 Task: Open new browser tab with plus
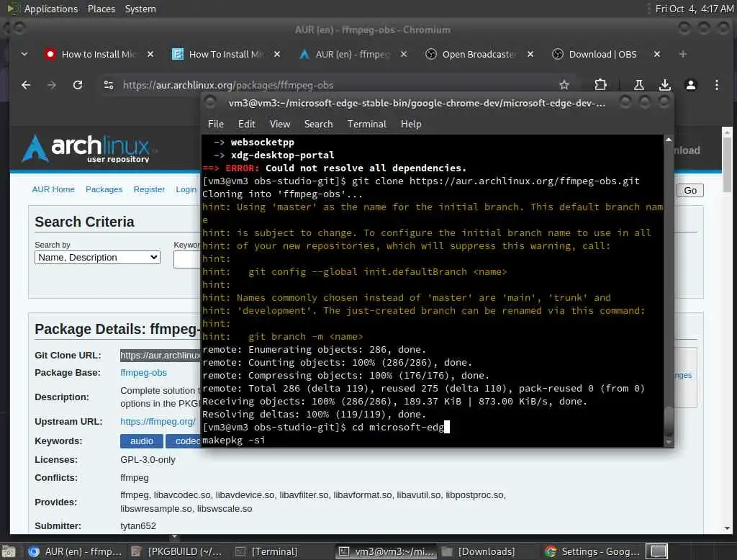(x=682, y=55)
